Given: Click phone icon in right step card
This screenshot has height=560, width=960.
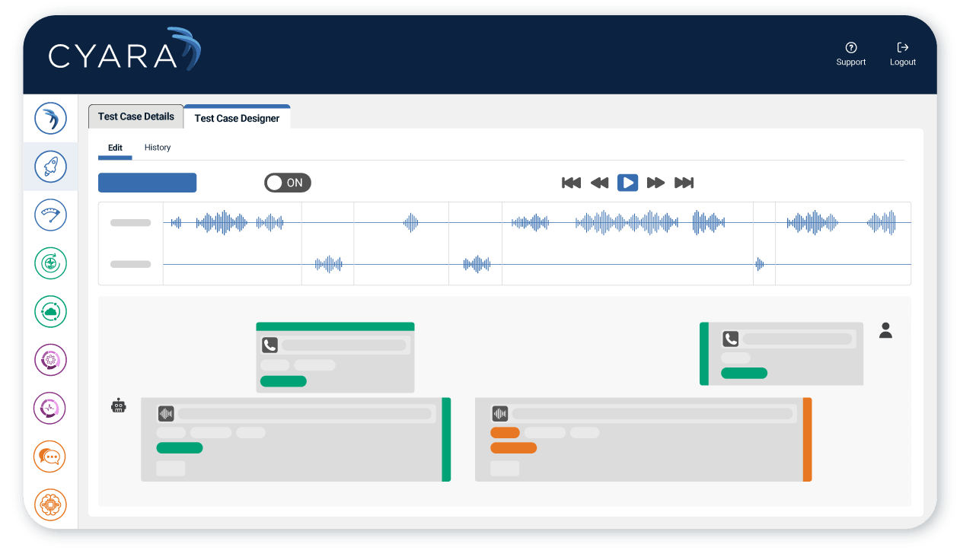Looking at the screenshot, I should pyautogui.click(x=731, y=339).
